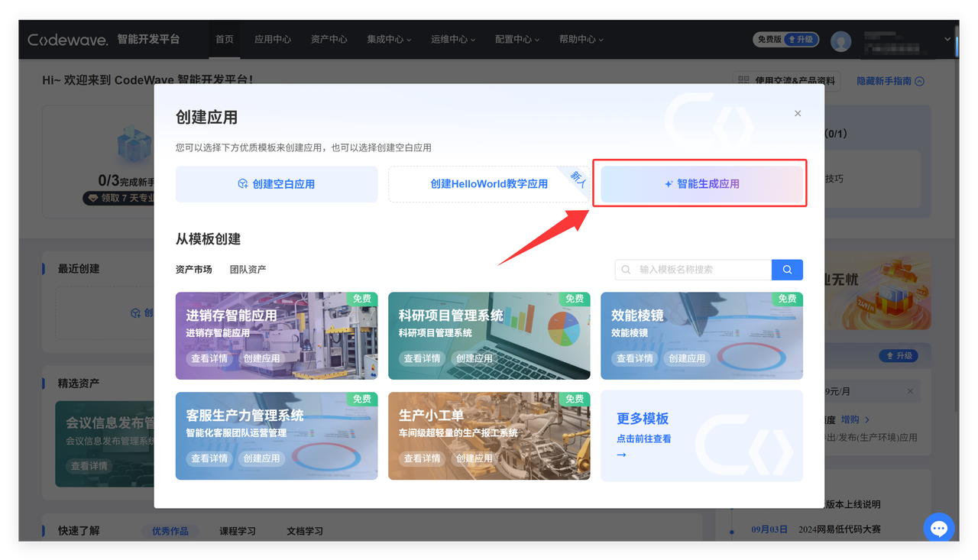
Task: Expand the 配置中心 dropdown menu
Action: point(517,40)
